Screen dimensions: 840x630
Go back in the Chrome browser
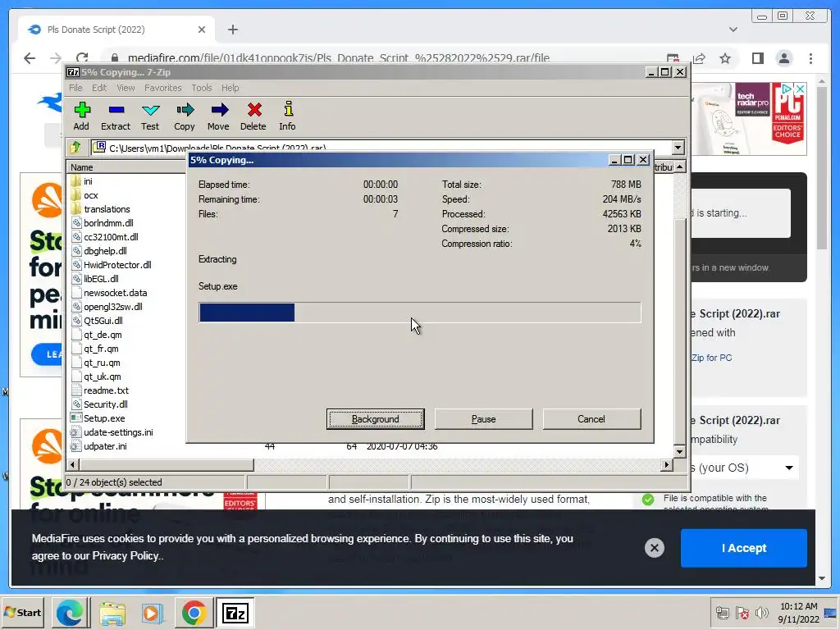30,58
